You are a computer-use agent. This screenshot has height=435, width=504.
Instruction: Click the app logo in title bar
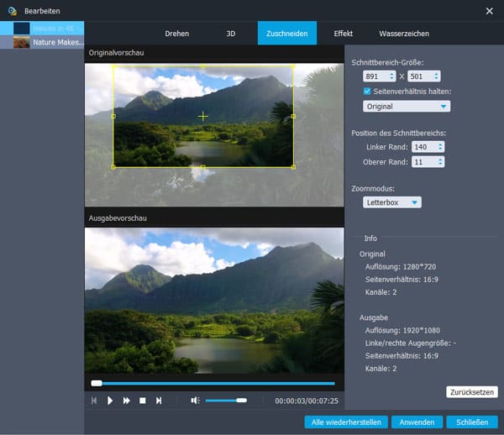12,10
